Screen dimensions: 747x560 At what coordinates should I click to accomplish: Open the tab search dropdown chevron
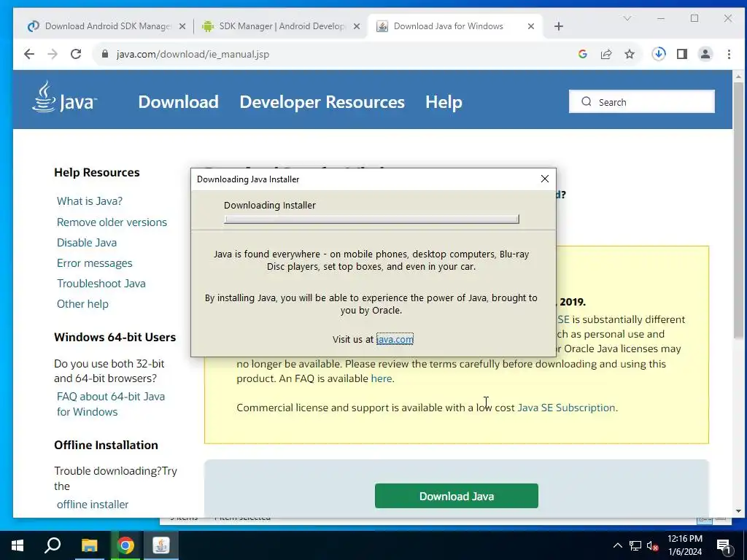[x=627, y=18]
